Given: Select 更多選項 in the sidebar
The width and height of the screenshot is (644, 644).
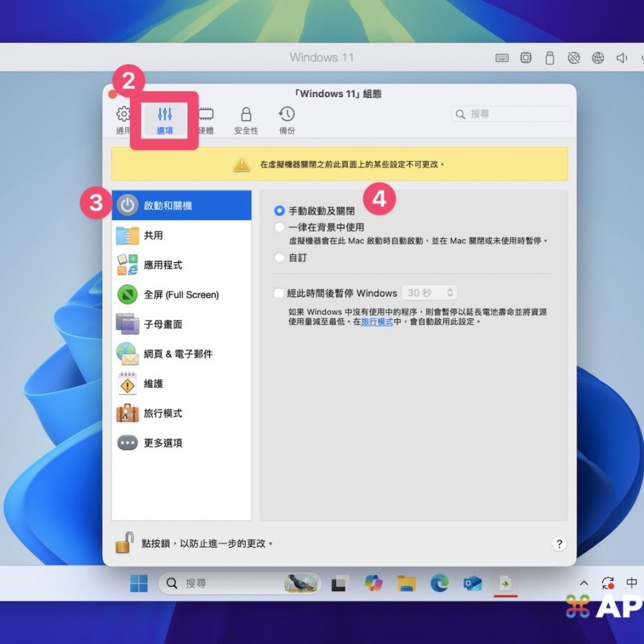Looking at the screenshot, I should coord(162,442).
